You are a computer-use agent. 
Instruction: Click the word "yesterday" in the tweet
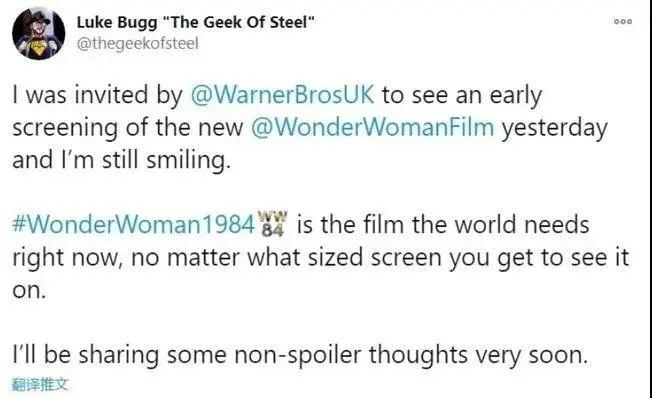554,128
